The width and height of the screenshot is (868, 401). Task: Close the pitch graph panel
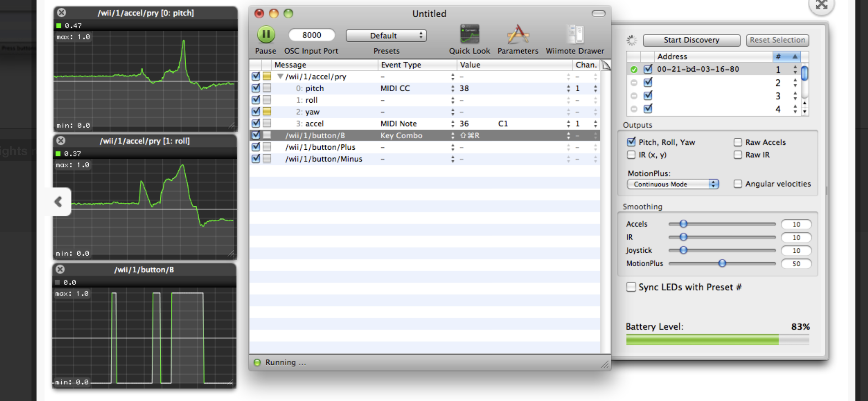(x=62, y=13)
